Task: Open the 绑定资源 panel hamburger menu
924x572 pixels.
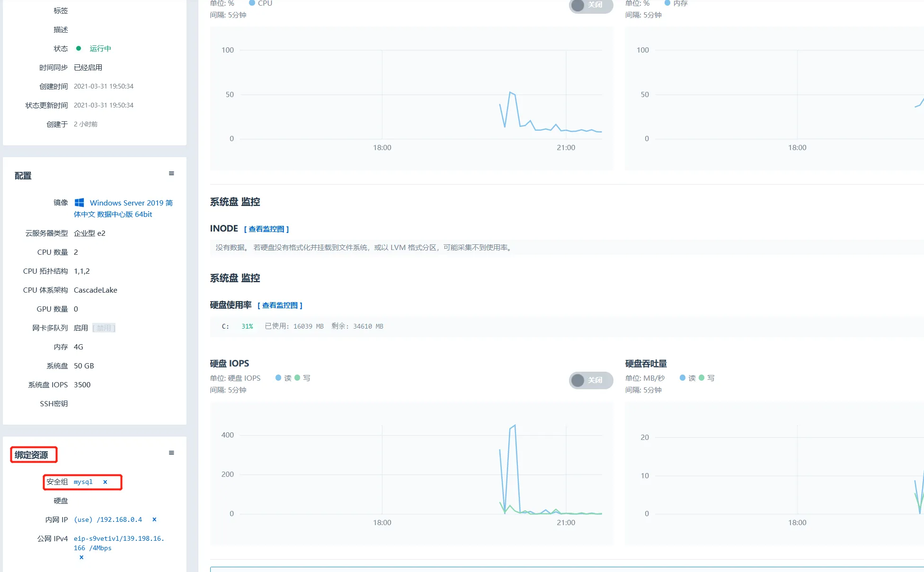Action: pos(171,453)
